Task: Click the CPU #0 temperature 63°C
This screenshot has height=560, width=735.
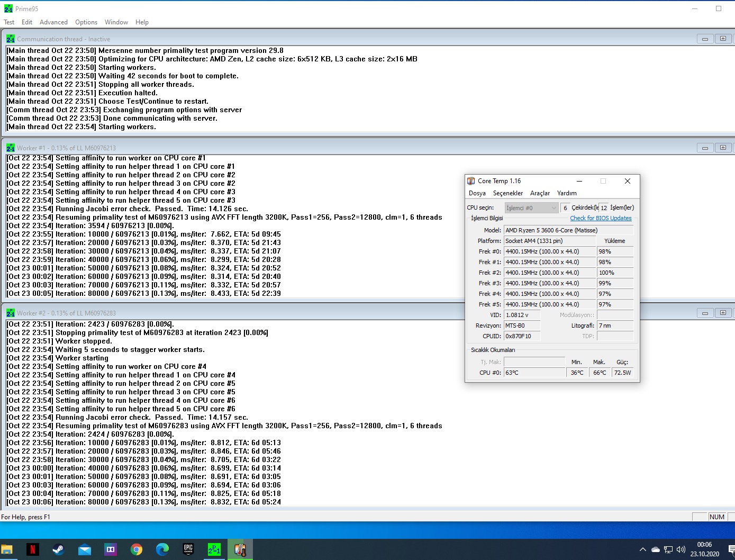Action: (534, 373)
